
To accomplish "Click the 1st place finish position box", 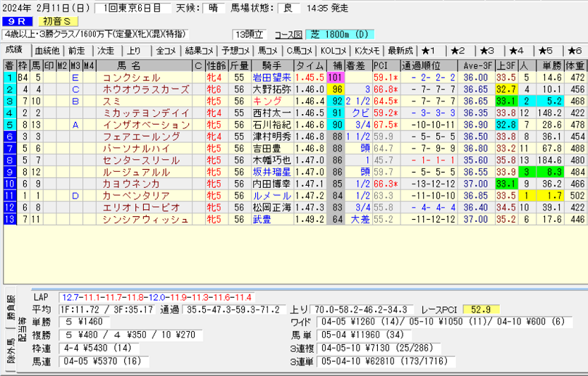I will click(x=9, y=77).
